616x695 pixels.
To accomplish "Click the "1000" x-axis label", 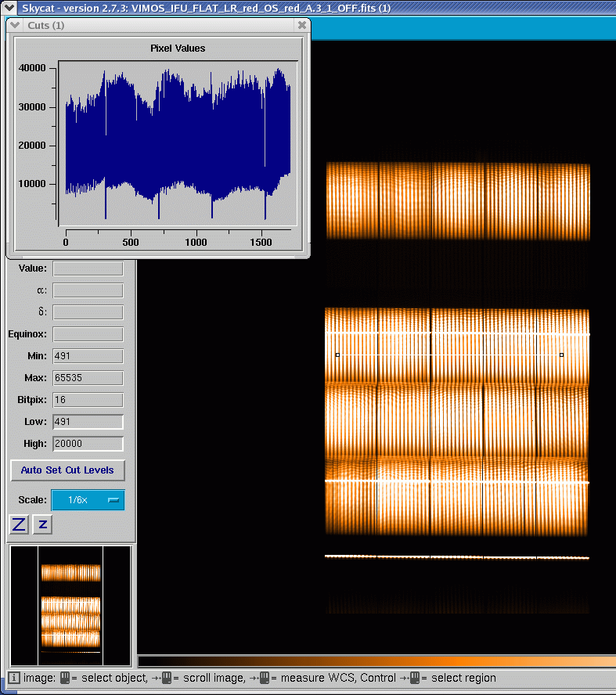I will [196, 242].
